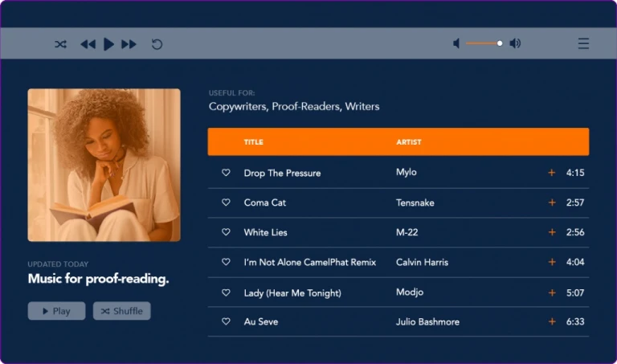Click the 4:04 duration value
617x364 pixels.
575,262
